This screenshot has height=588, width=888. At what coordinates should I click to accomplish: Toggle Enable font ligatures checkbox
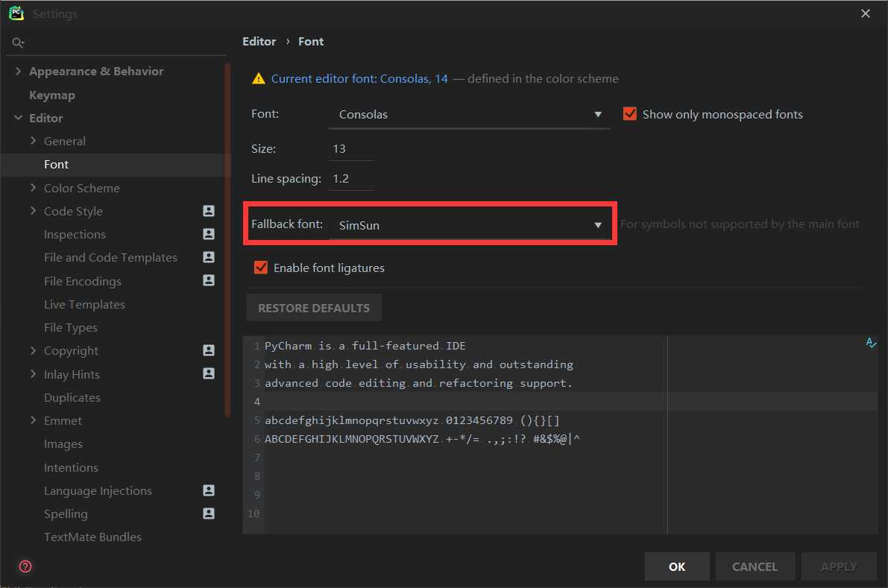click(260, 268)
